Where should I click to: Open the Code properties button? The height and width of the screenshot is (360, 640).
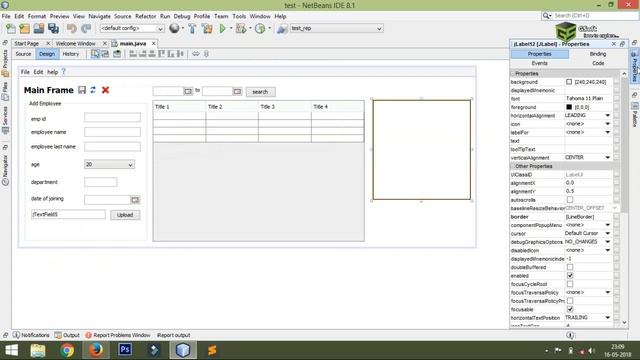coord(598,63)
